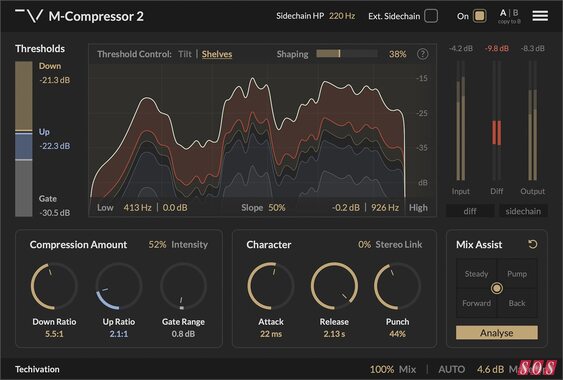Click the Punch 44% value

[397, 334]
